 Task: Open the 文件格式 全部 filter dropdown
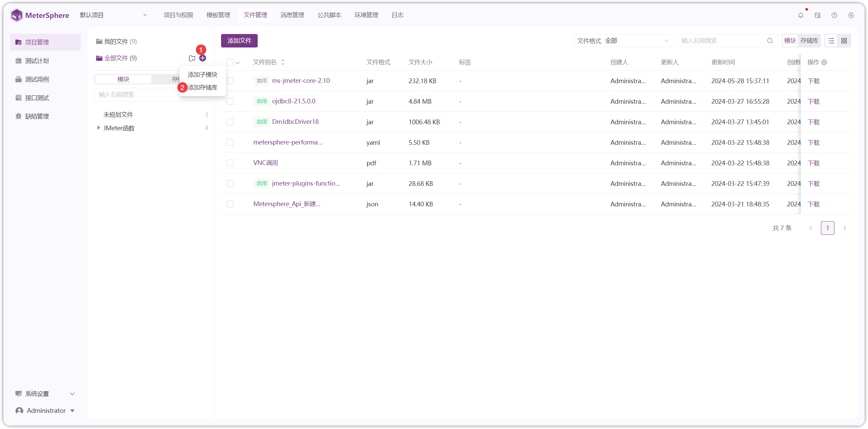pos(623,41)
